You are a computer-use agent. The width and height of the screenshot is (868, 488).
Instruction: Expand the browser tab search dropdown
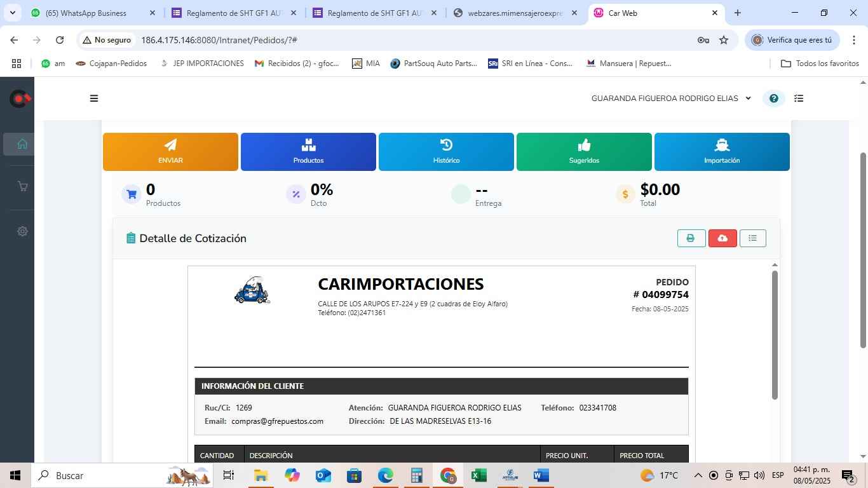click(12, 13)
